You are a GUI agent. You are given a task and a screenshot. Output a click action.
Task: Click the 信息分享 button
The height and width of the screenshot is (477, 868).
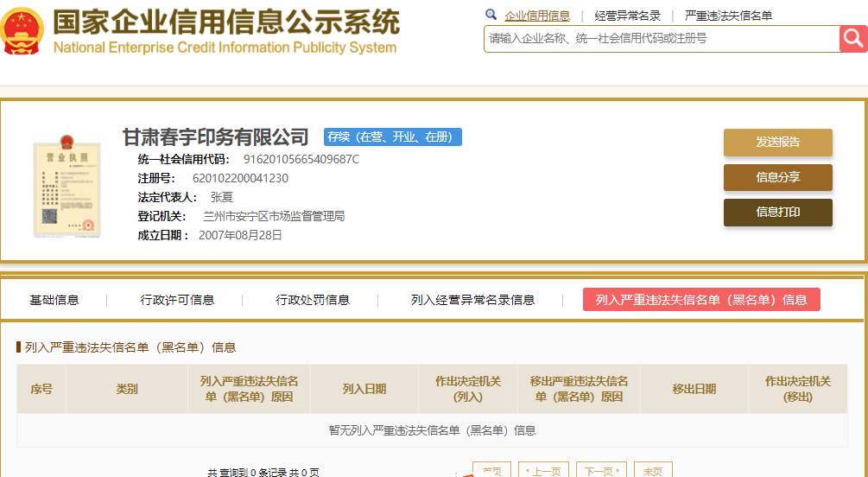coord(778,177)
